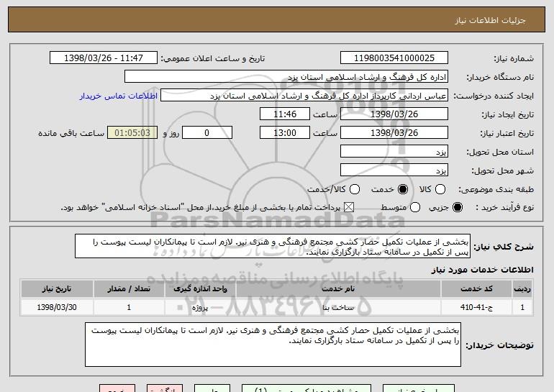Click the تاریخ نیاز column header

click(x=57, y=289)
